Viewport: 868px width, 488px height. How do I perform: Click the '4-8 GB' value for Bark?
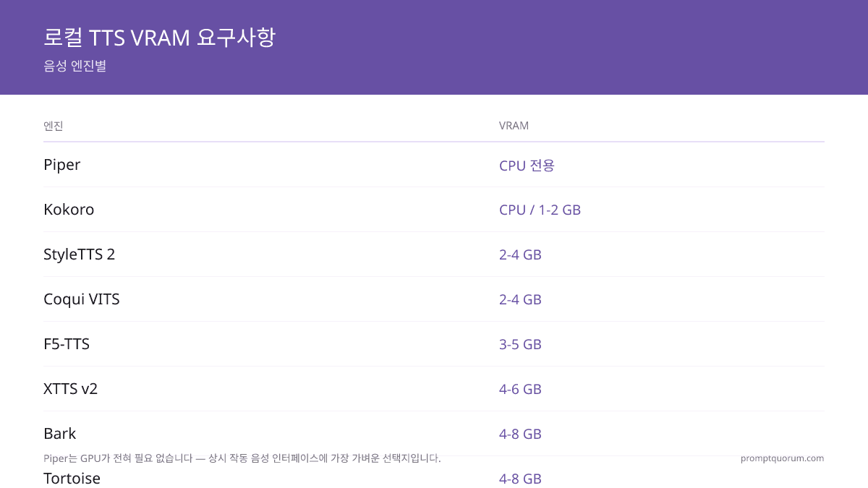click(520, 434)
